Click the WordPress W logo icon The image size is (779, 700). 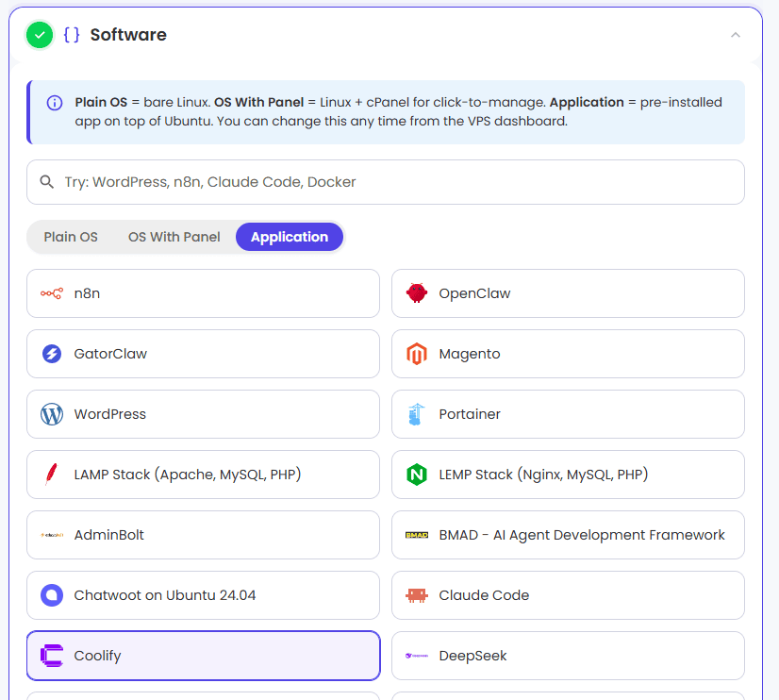pyautogui.click(x=52, y=414)
